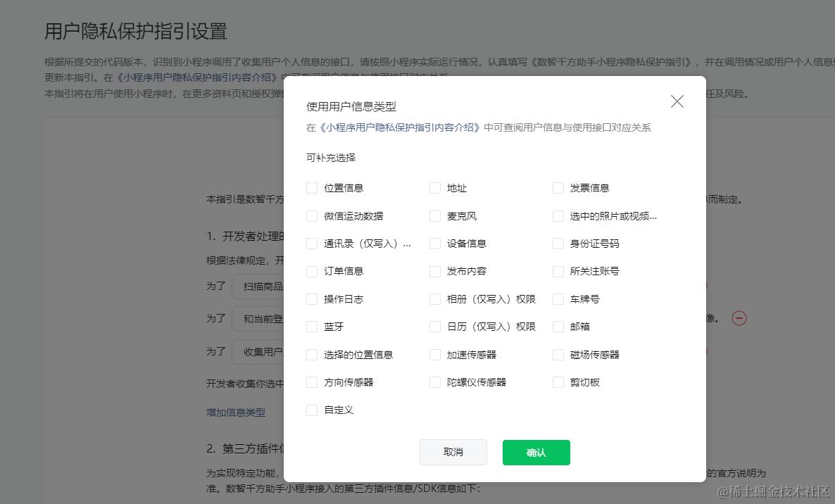This screenshot has width=835, height=504.
Task: Check the 车牌号 checkbox
Action: pyautogui.click(x=558, y=299)
